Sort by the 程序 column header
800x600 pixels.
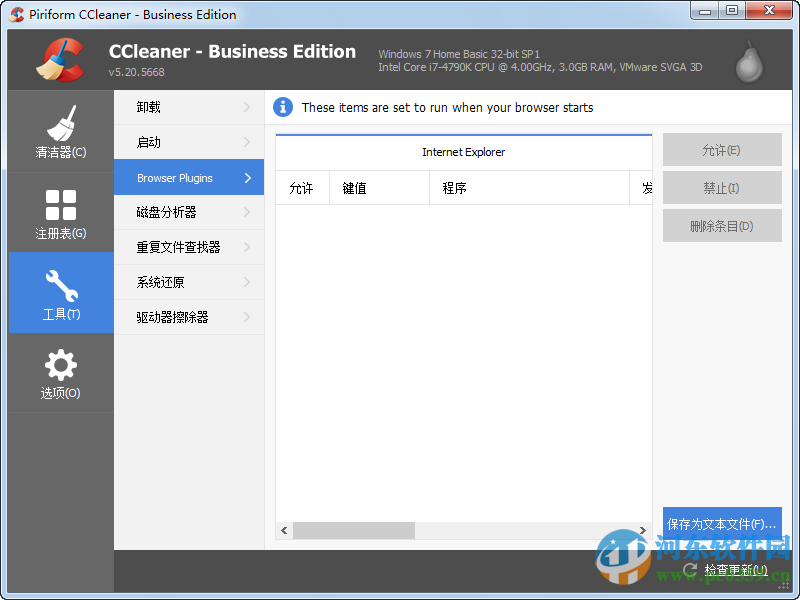pyautogui.click(x=530, y=188)
